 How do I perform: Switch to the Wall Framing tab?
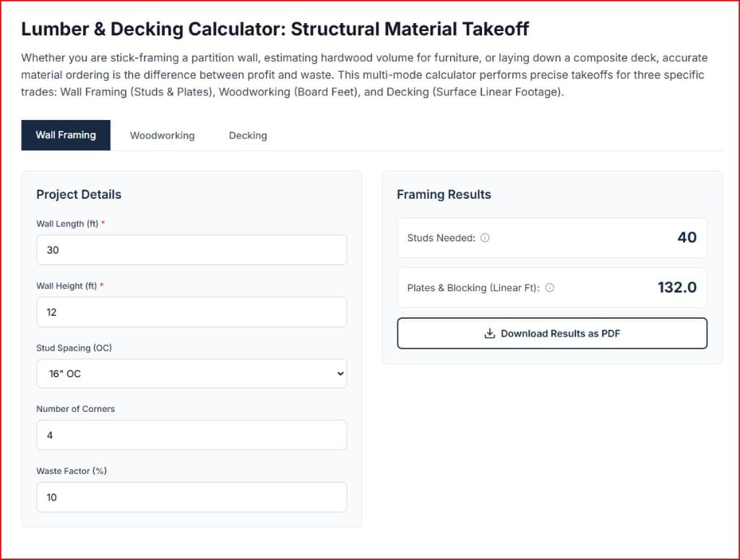66,135
